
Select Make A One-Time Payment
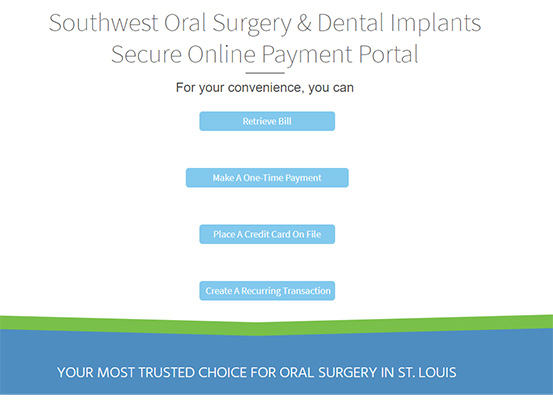coord(267,178)
